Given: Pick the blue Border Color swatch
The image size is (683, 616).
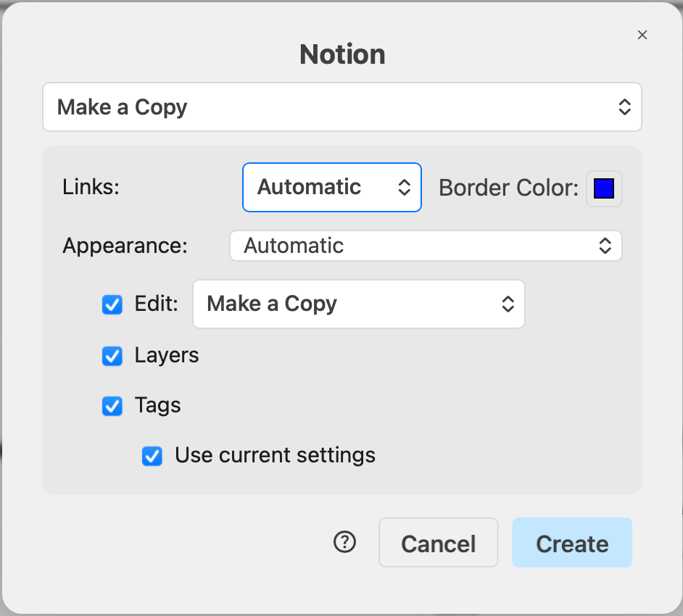Looking at the screenshot, I should tap(604, 188).
